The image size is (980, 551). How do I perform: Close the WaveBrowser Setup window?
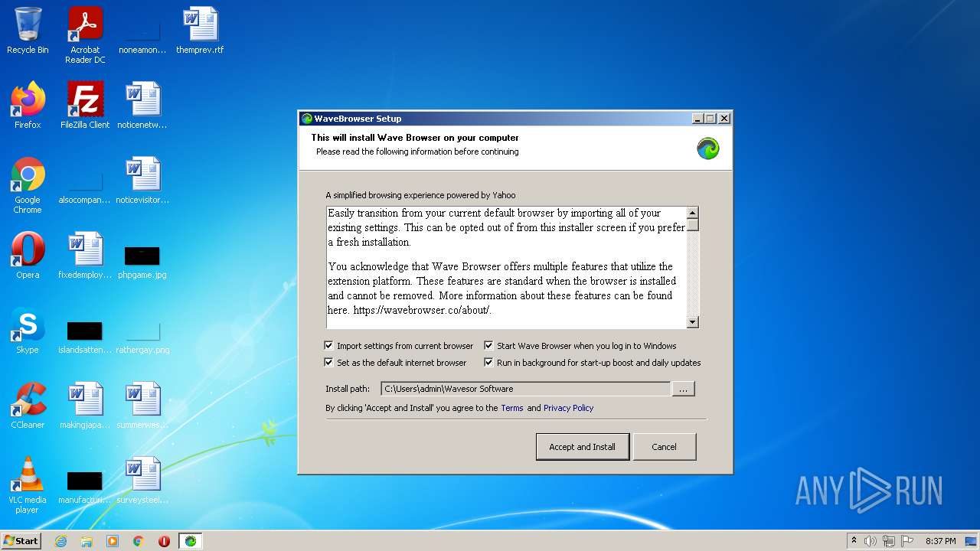(724, 119)
